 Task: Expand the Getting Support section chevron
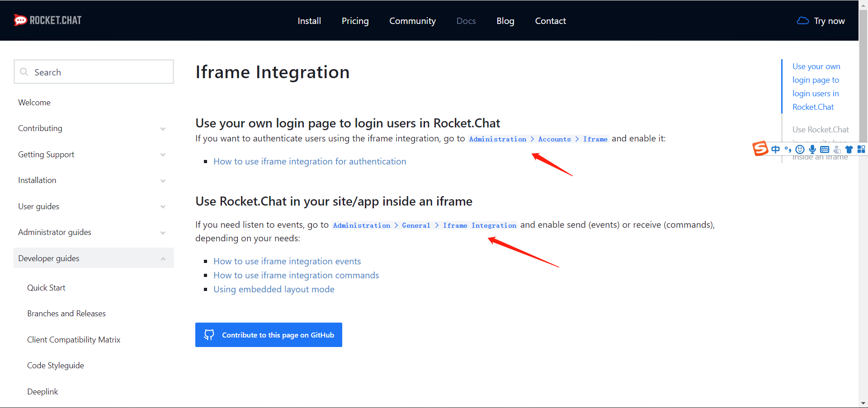point(163,155)
